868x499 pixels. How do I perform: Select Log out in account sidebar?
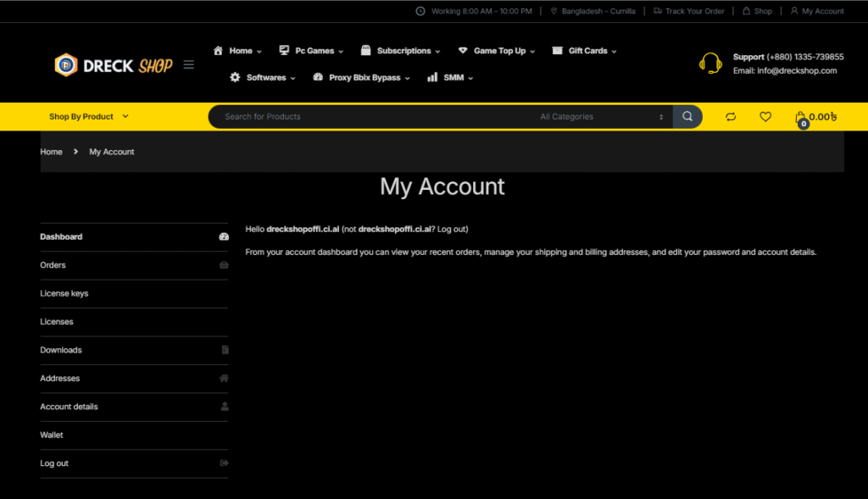coord(134,463)
